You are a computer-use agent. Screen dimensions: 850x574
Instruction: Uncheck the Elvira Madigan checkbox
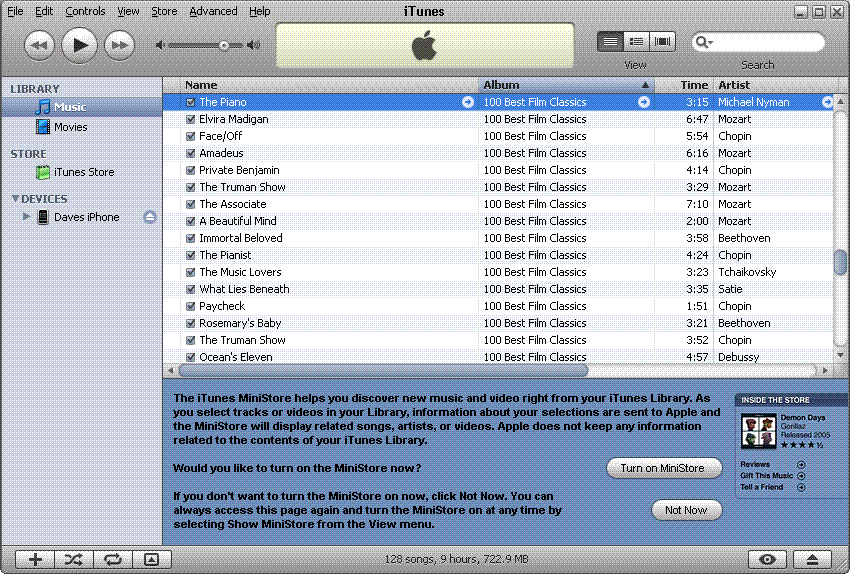190,119
